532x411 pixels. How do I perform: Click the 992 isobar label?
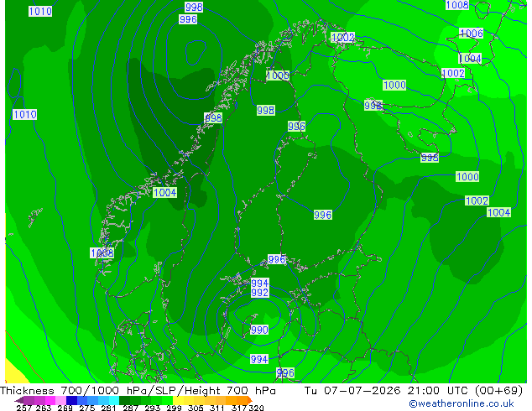(260, 293)
